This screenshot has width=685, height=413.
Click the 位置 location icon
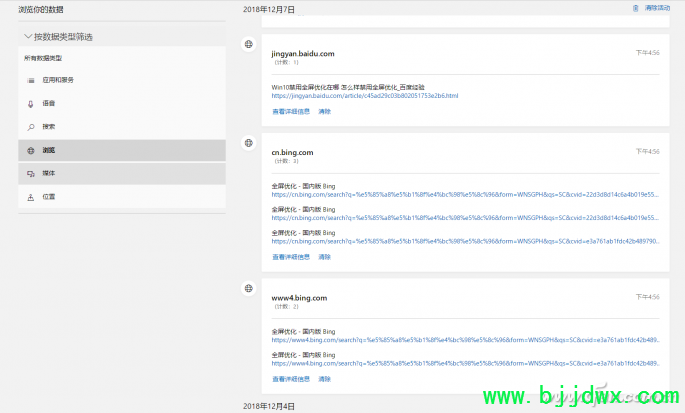pyautogui.click(x=31, y=197)
